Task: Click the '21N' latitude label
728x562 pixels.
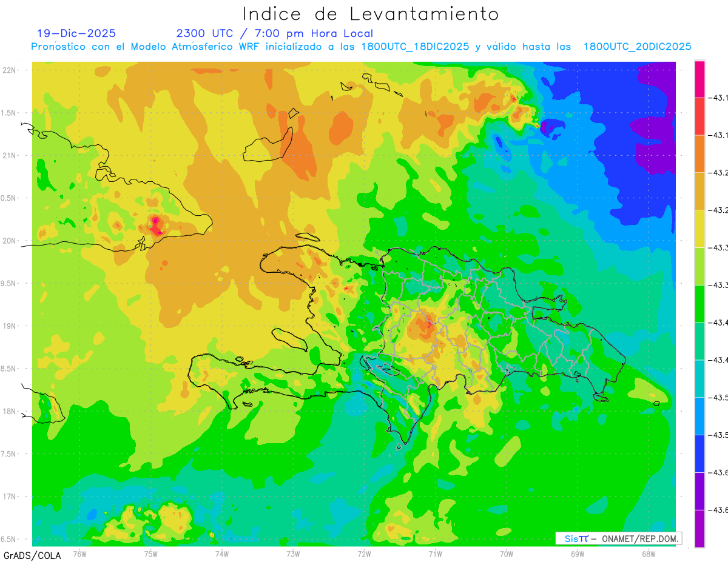Action: click(x=10, y=155)
